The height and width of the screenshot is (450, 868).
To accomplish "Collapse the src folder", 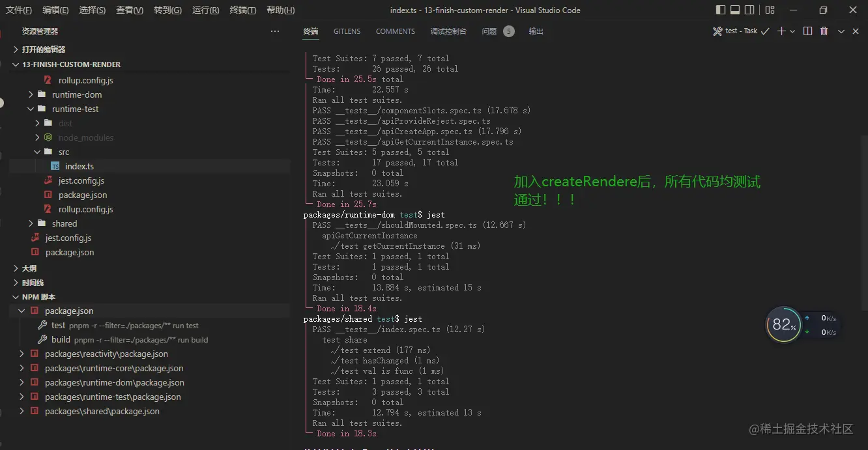I will pyautogui.click(x=150, y=152).
